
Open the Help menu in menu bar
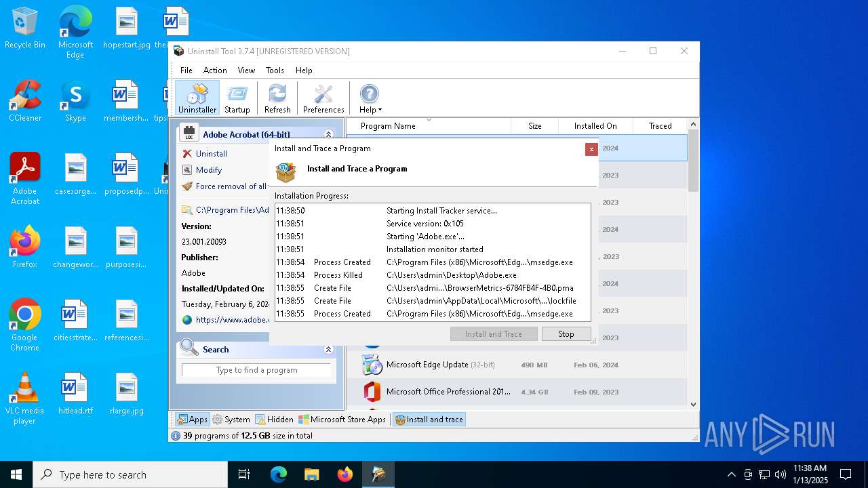tap(304, 70)
